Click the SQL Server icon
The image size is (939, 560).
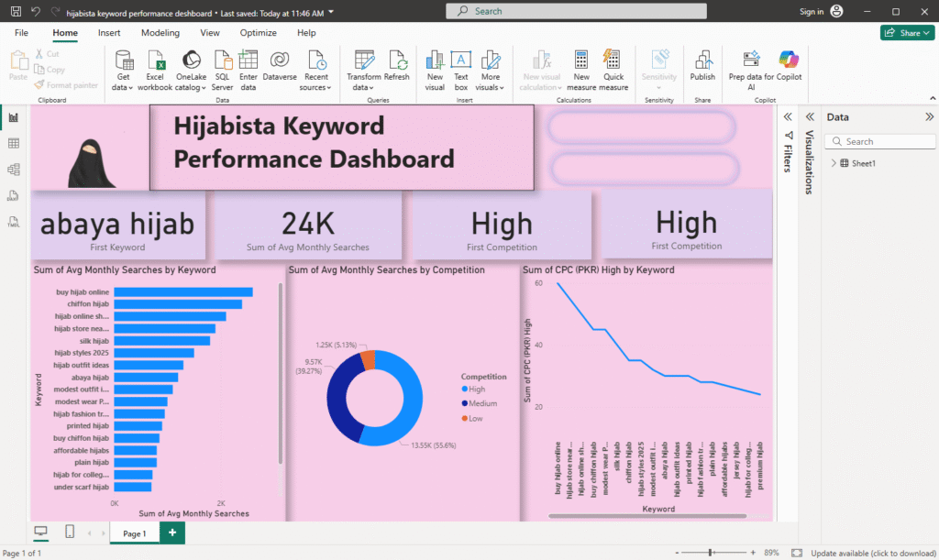[223, 60]
